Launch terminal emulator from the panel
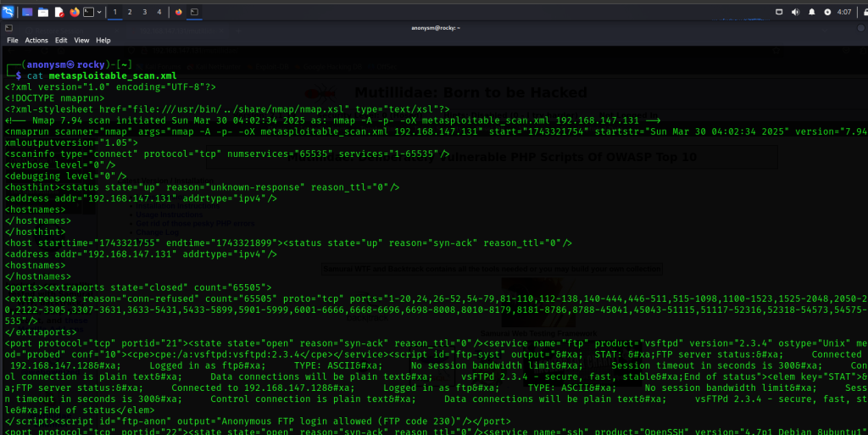 [88, 12]
